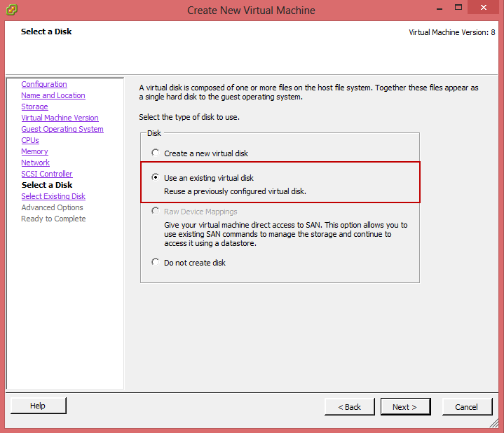Minimize the Create New Virtual Machine window
The image size is (504, 433).
440,8
